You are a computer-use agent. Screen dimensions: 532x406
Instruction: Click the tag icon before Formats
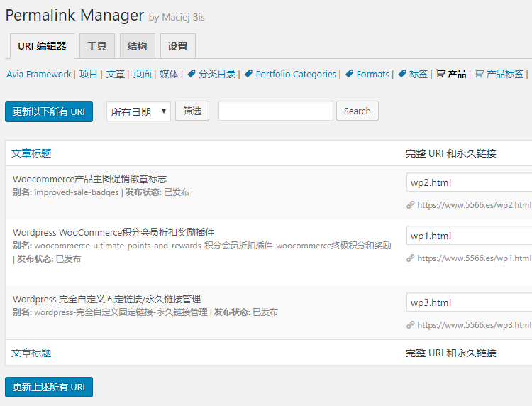pyautogui.click(x=349, y=74)
